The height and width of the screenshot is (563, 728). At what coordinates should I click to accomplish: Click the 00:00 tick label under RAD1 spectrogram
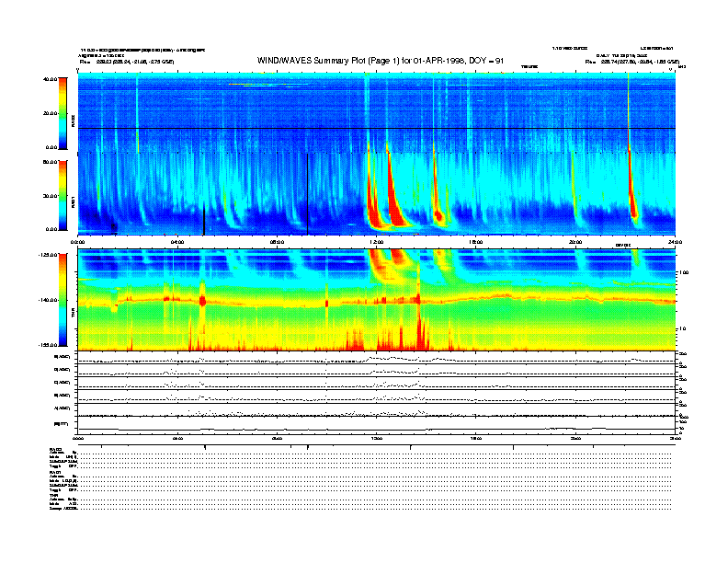77,242
